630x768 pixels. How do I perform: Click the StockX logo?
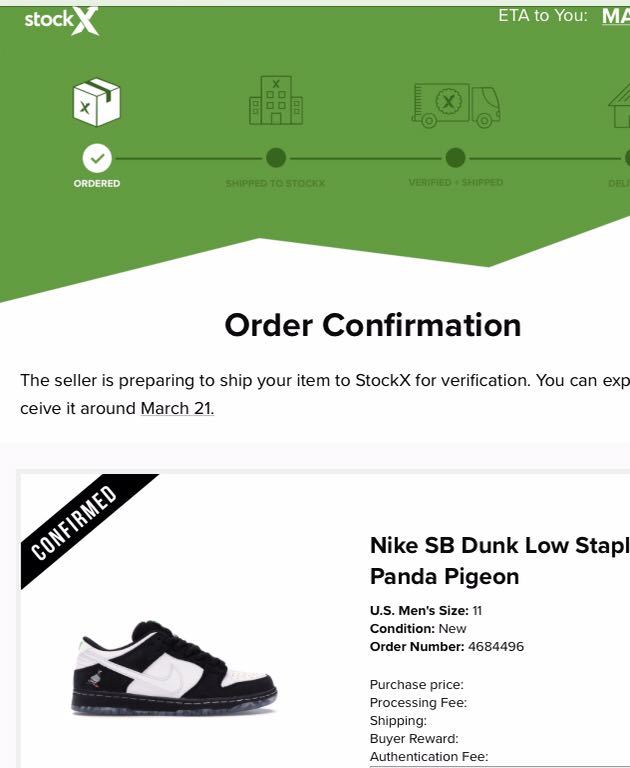tap(62, 21)
